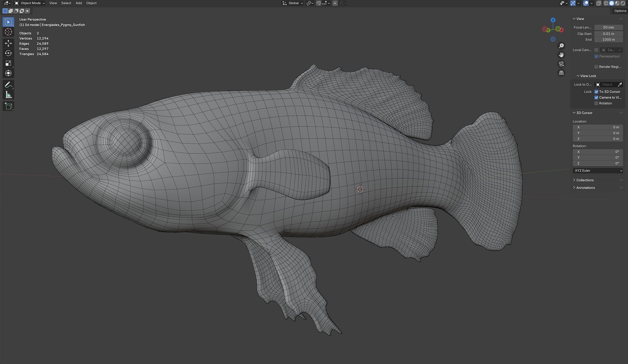Set selection mode to subtract selection

pos(15,11)
